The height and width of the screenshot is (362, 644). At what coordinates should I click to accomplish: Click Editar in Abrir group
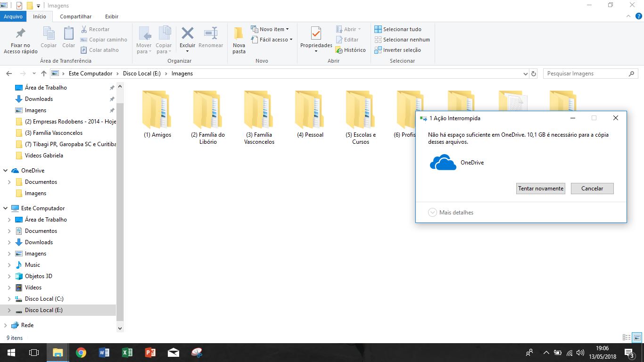347,40
